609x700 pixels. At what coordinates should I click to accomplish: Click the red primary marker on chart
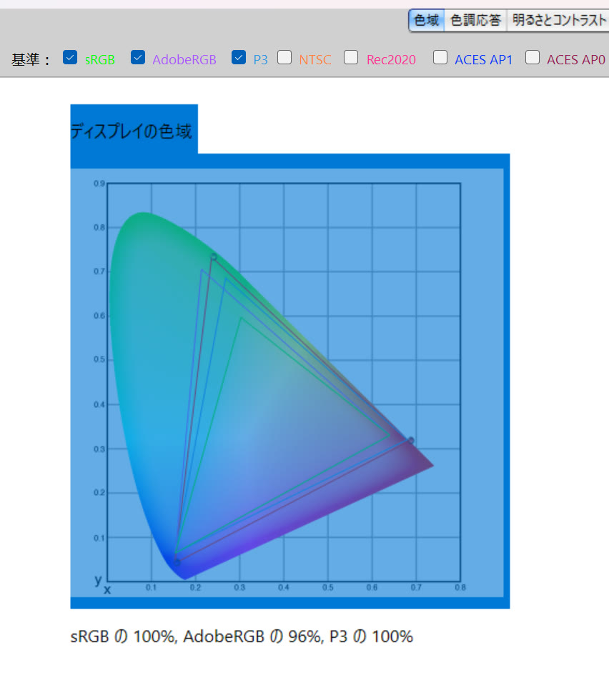click(x=410, y=441)
